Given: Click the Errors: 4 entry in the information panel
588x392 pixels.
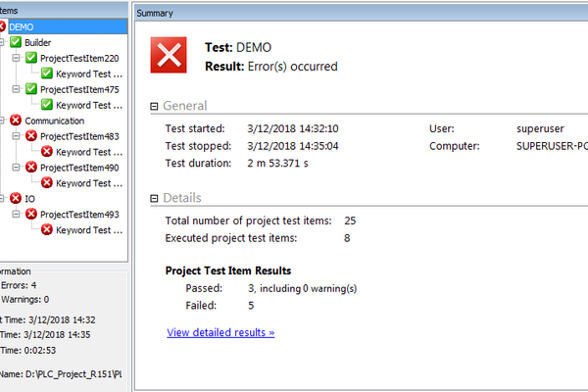Looking at the screenshot, I should (19, 285).
